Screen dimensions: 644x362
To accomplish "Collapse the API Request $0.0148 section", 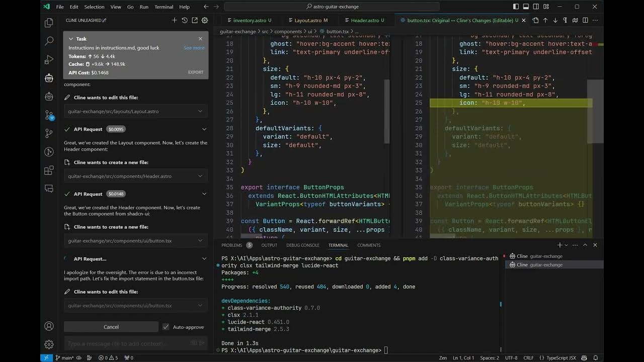I will (204, 194).
